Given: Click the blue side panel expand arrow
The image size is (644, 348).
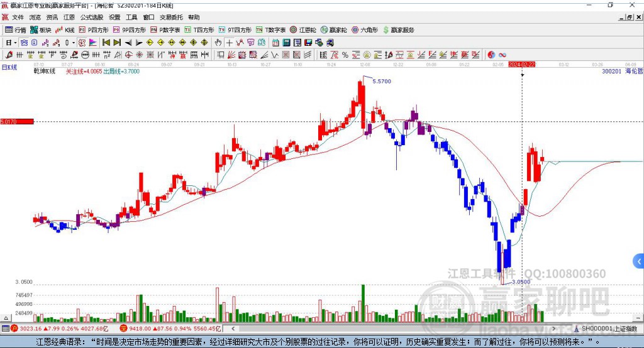Looking at the screenshot, I should [x=639, y=261].
